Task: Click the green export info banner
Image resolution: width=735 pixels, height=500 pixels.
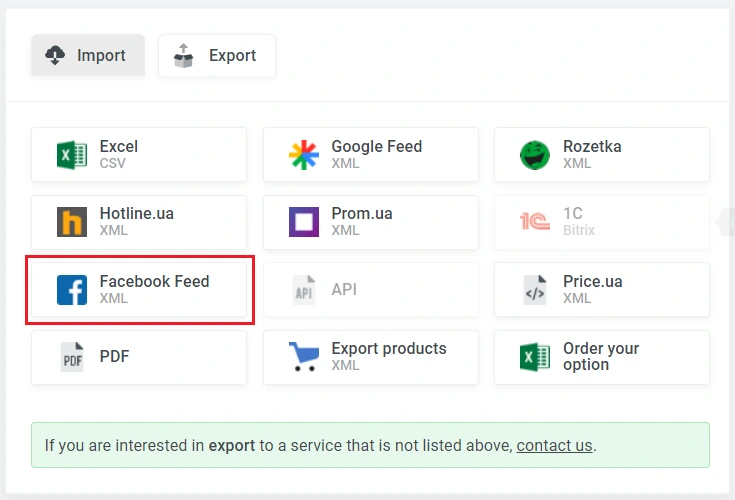Action: 370,445
